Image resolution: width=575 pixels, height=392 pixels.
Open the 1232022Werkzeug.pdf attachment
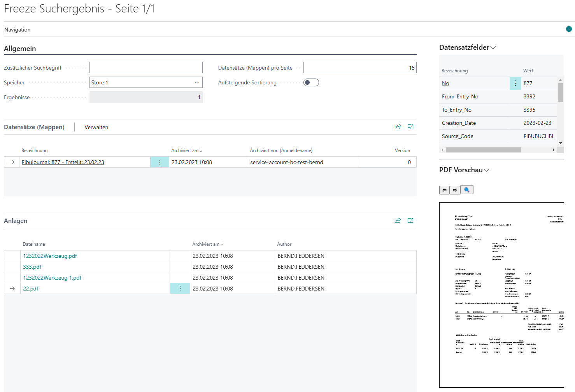[x=50, y=256]
